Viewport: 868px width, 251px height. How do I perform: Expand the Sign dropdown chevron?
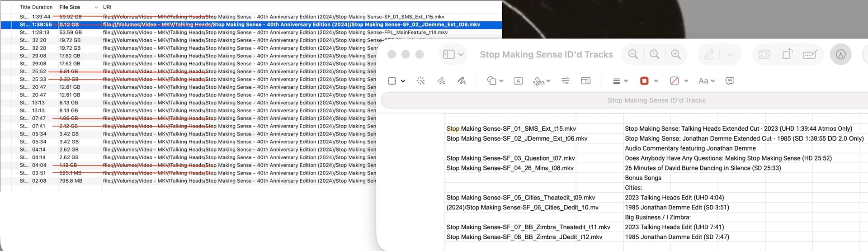coord(548,81)
